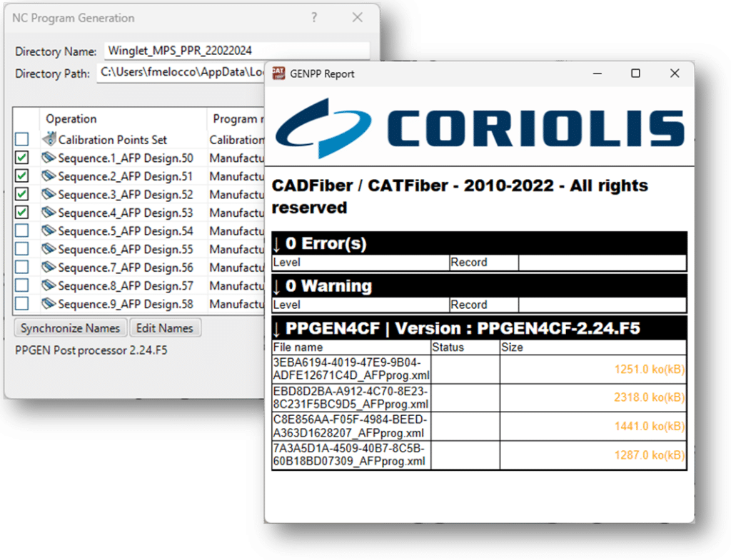This screenshot has width=731, height=560.
Task: Click the Edit Names button
Action: 165,328
